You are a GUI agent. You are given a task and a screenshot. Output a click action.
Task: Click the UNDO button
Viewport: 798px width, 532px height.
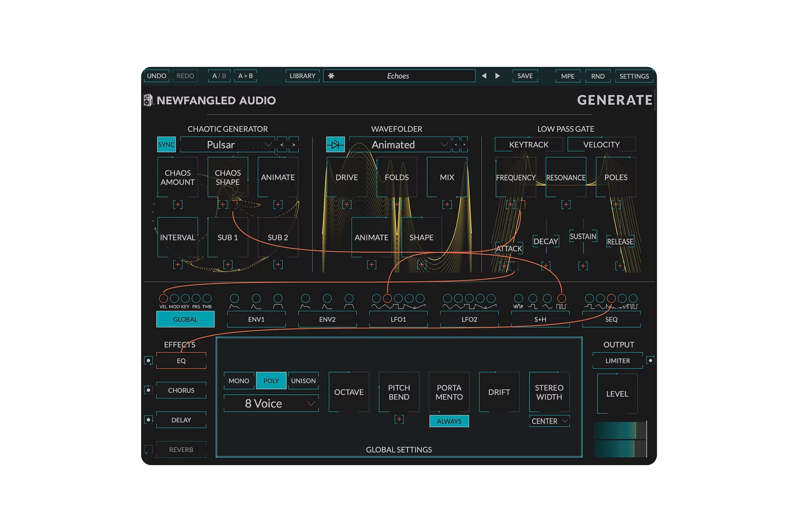(157, 76)
